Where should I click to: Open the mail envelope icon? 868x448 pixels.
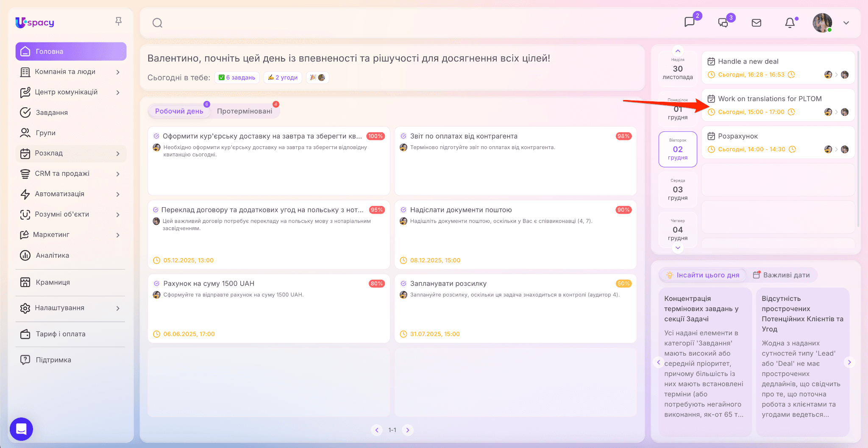click(757, 23)
